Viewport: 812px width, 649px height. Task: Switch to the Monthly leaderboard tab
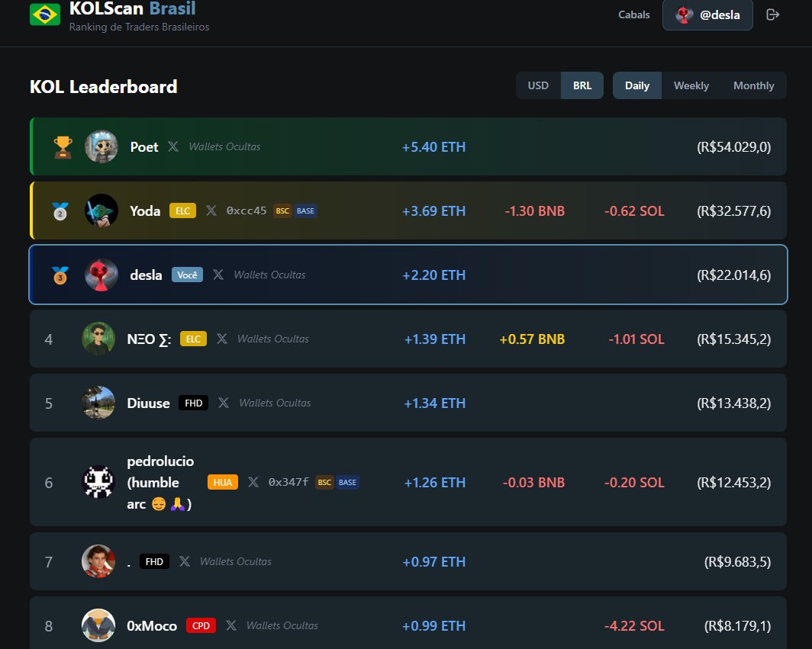753,85
